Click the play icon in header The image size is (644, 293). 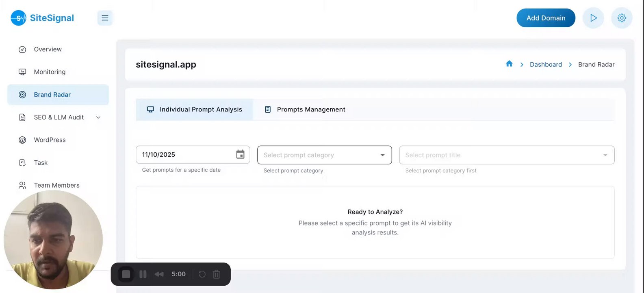click(593, 18)
